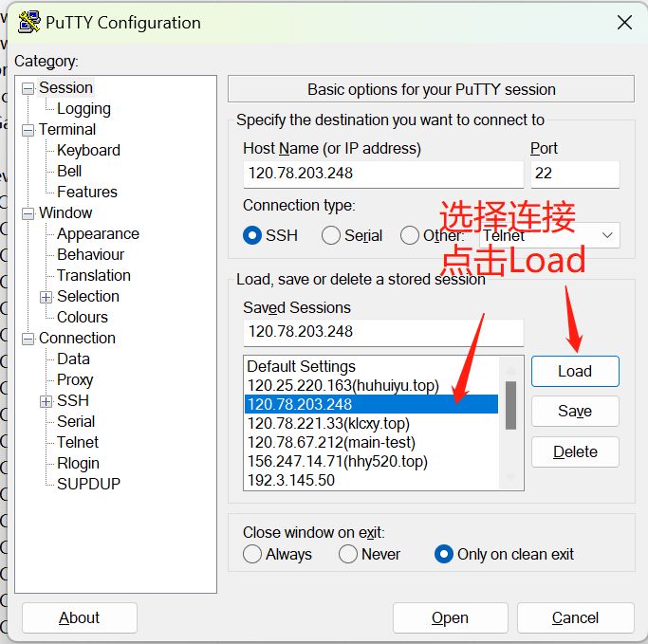Click the saved sessions scrollbar thumb

click(510, 405)
